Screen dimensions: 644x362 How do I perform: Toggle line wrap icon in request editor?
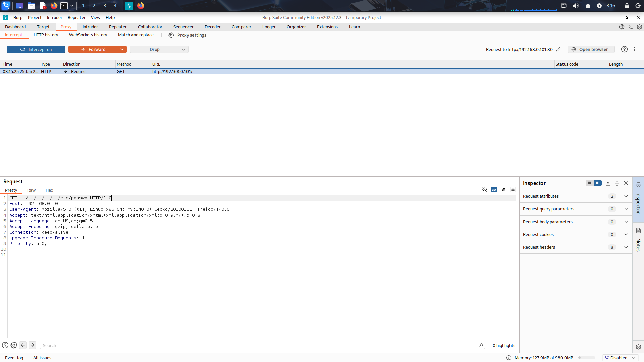[494, 189]
